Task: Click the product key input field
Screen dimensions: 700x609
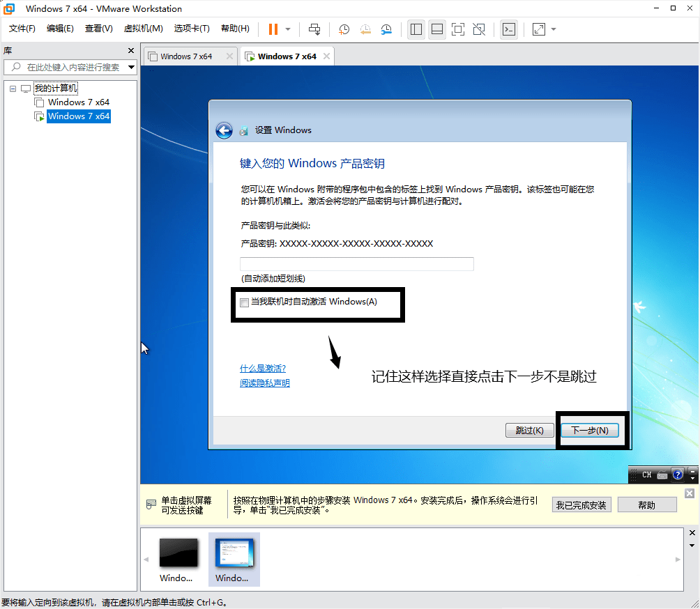Action: (357, 263)
